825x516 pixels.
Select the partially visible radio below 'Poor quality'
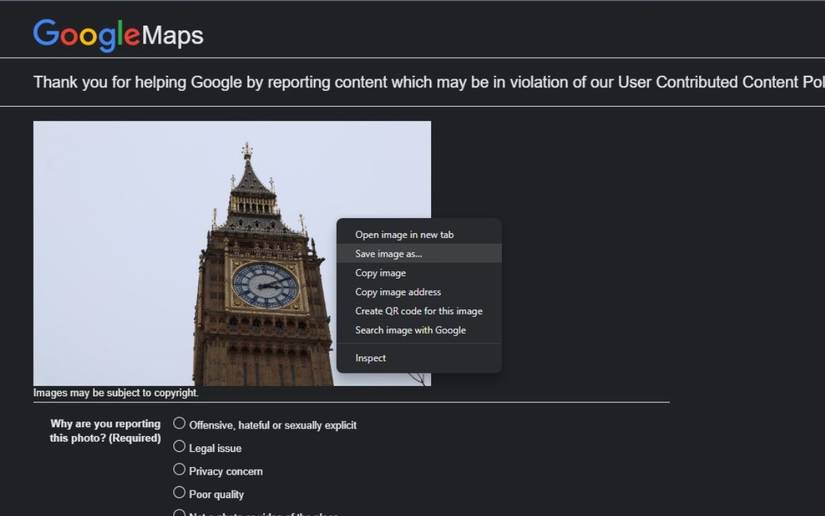(179, 513)
